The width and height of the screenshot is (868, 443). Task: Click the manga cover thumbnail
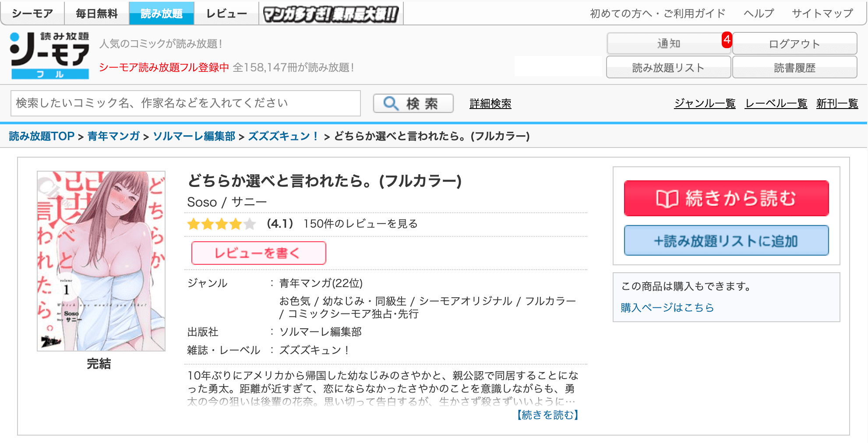pyautogui.click(x=101, y=261)
